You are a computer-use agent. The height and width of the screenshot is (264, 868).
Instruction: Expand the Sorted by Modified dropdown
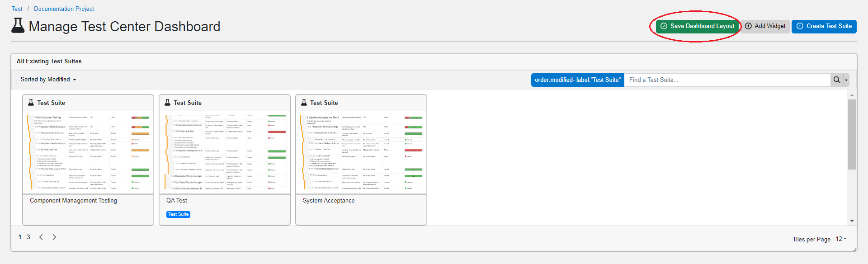[x=48, y=80]
